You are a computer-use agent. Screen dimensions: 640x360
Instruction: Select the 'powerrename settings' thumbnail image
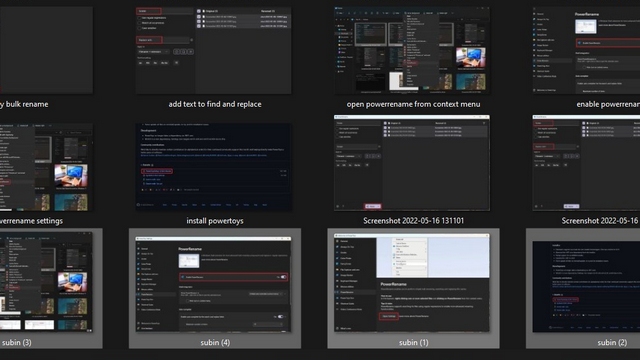pyautogui.click(x=46, y=167)
